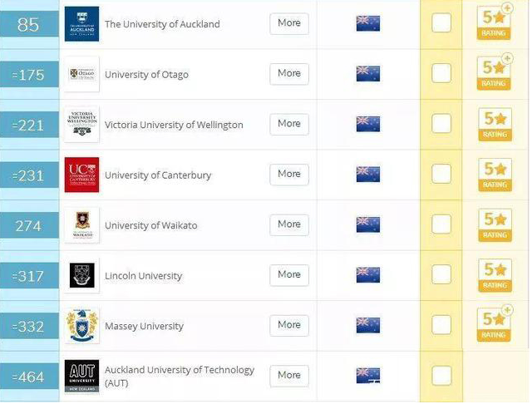
Task: Expand More for University of Otago
Action: tap(289, 74)
